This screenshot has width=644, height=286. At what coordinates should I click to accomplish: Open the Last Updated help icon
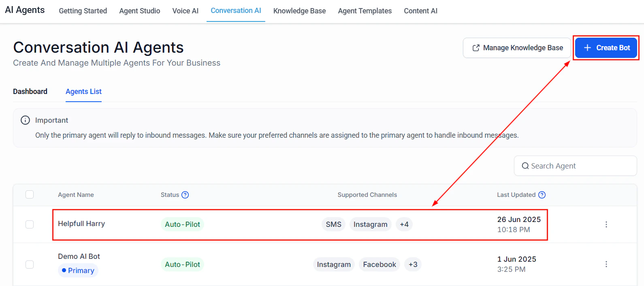(542, 195)
